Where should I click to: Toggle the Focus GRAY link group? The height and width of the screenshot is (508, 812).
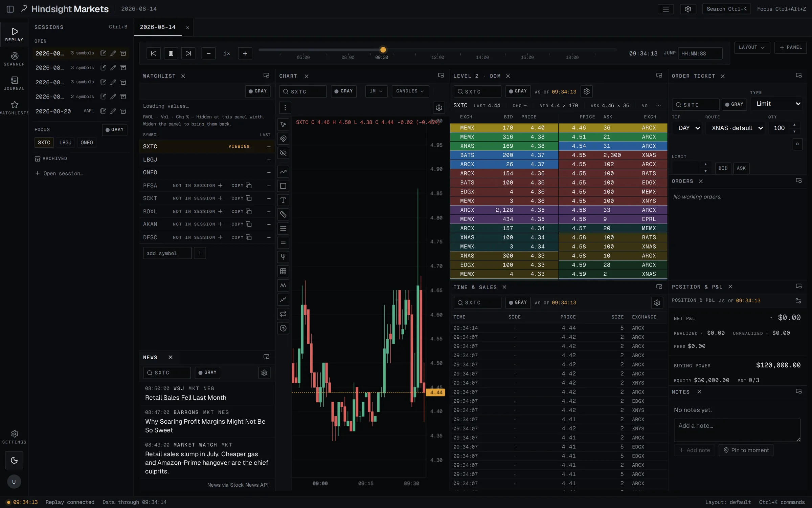click(114, 130)
